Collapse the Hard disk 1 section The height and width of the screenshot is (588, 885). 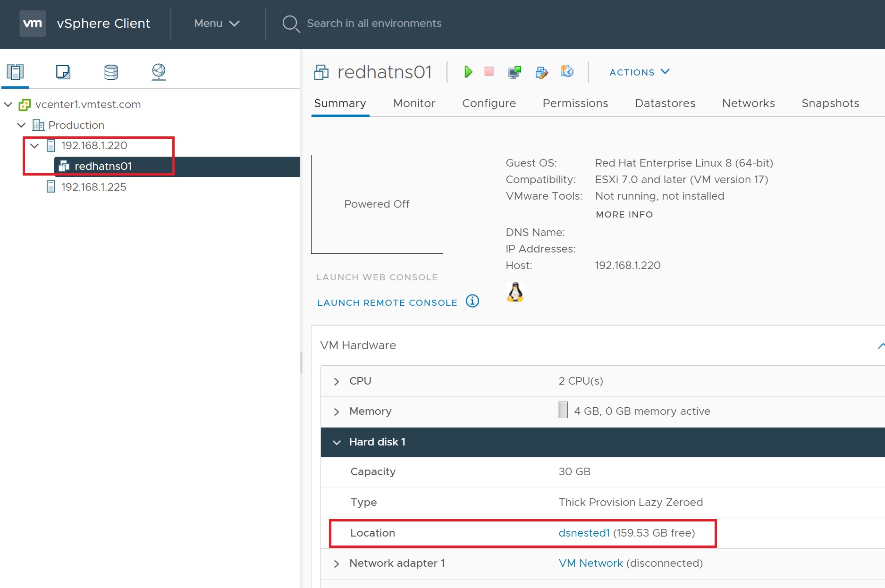pos(337,442)
